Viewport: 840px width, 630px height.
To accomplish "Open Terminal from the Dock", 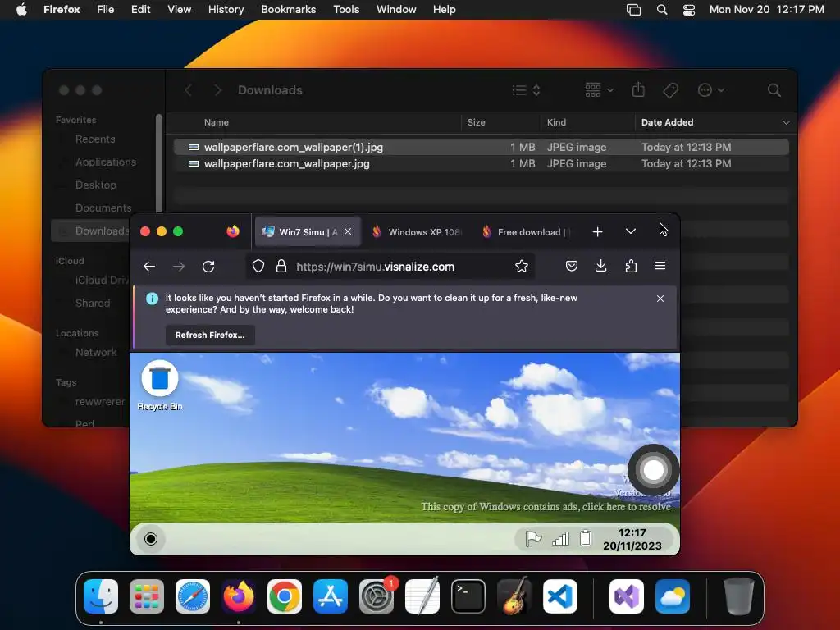I will coord(468,596).
